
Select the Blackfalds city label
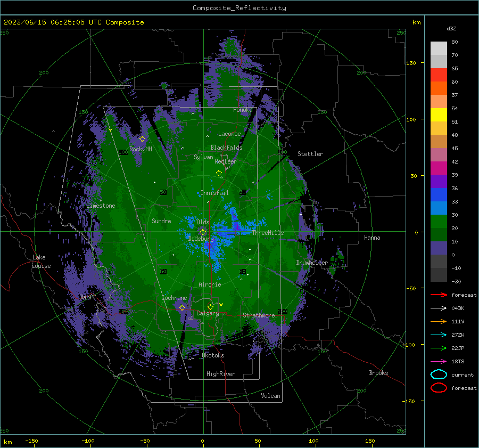(x=226, y=148)
